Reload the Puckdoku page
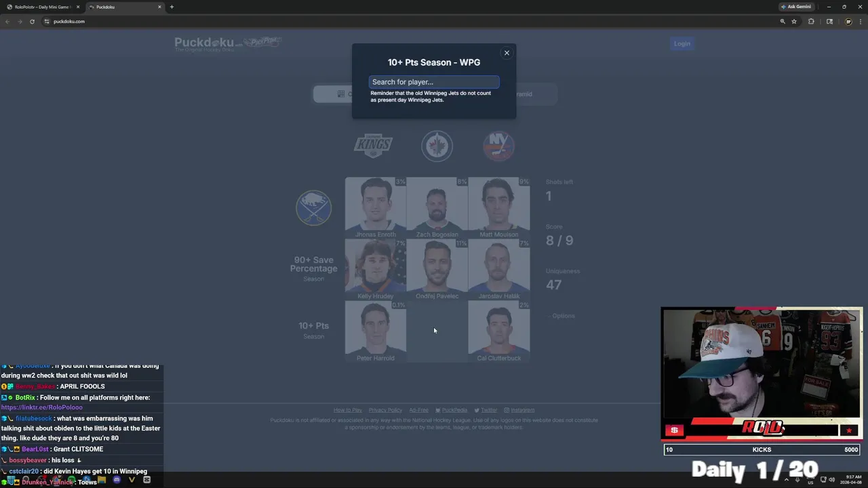This screenshot has height=488, width=868. click(32, 21)
